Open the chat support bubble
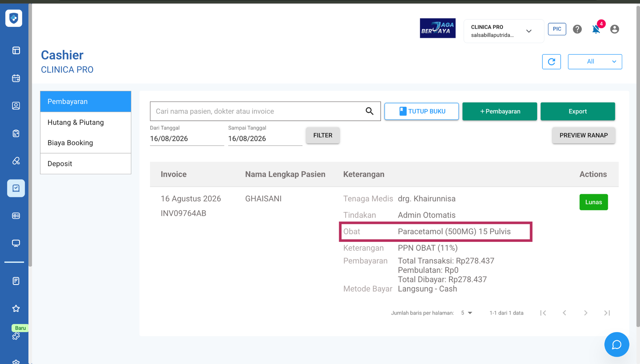 point(617,345)
